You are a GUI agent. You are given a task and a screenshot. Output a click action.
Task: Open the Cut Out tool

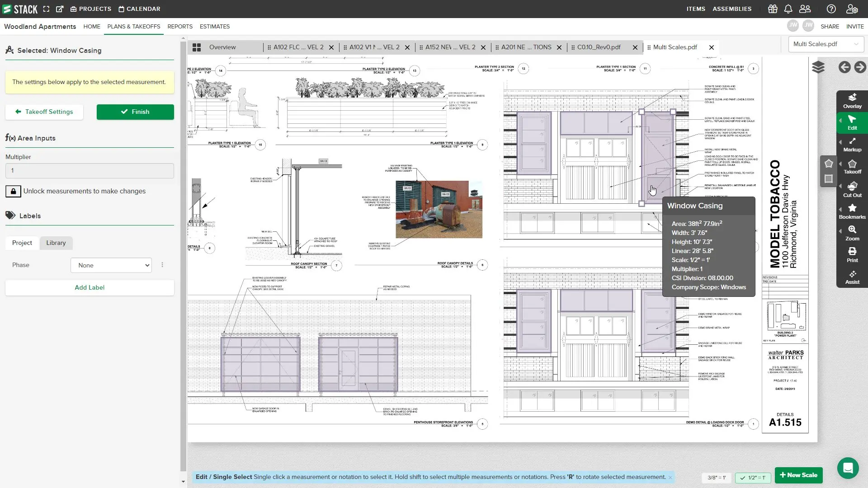(852, 189)
